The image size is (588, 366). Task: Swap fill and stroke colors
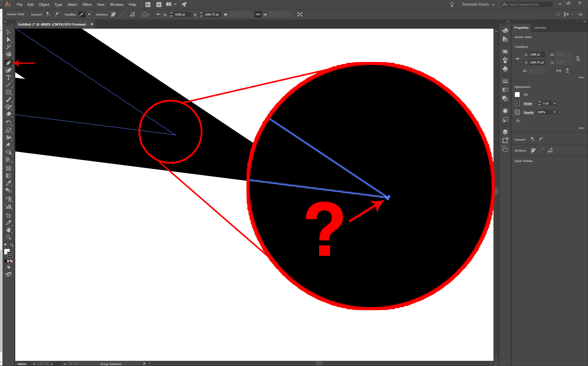(x=12, y=245)
